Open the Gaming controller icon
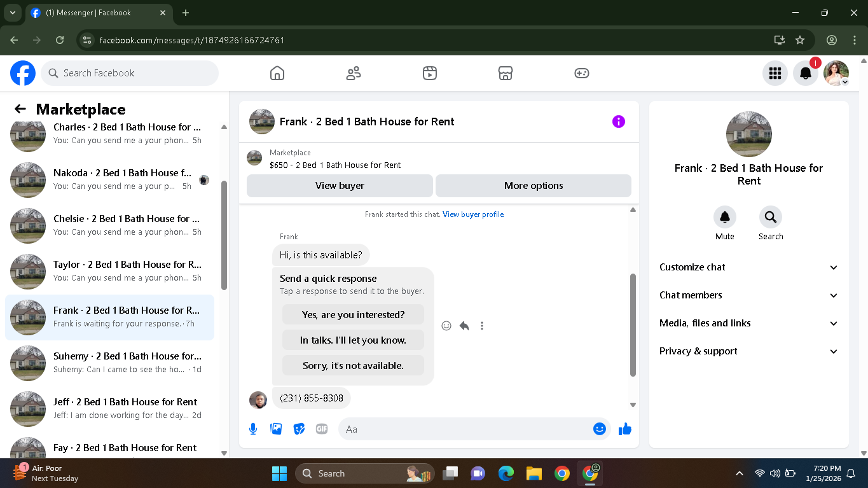The image size is (868, 488). pyautogui.click(x=582, y=73)
